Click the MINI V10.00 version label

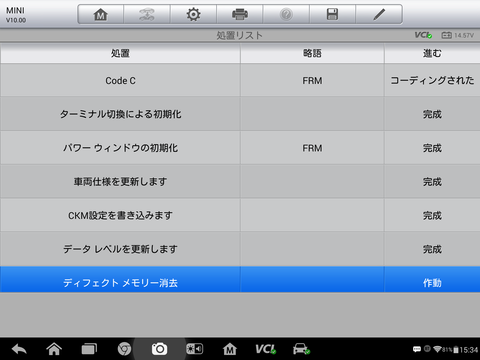(x=16, y=15)
